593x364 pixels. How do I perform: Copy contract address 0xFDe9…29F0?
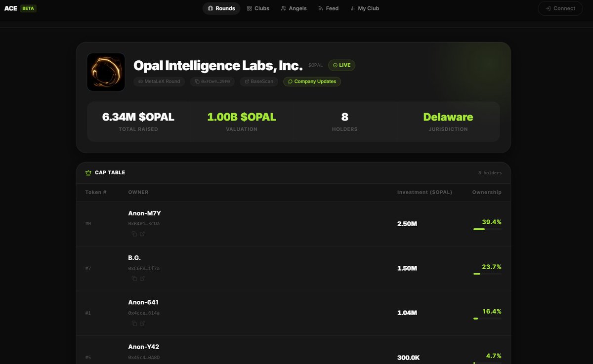click(212, 81)
